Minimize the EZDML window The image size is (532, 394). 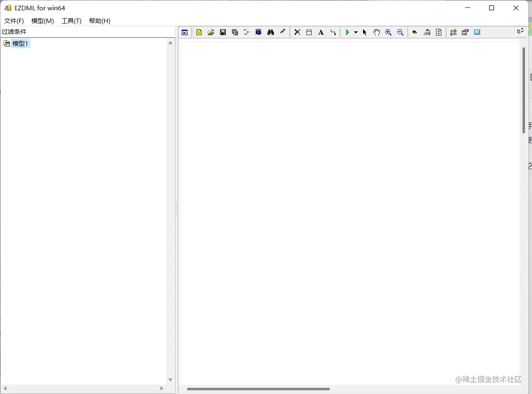[468, 8]
